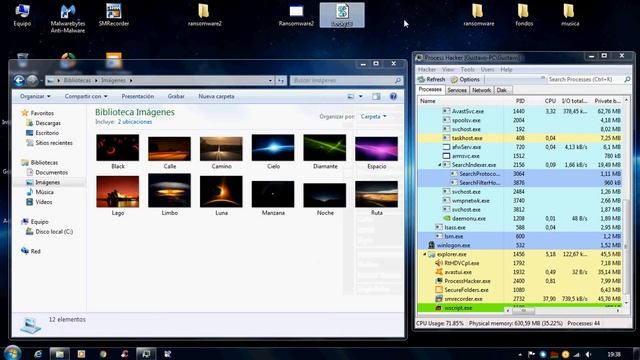This screenshot has height=360, width=640.
Task: Click Refresh in Process Hacker toolbar
Action: click(x=432, y=79)
